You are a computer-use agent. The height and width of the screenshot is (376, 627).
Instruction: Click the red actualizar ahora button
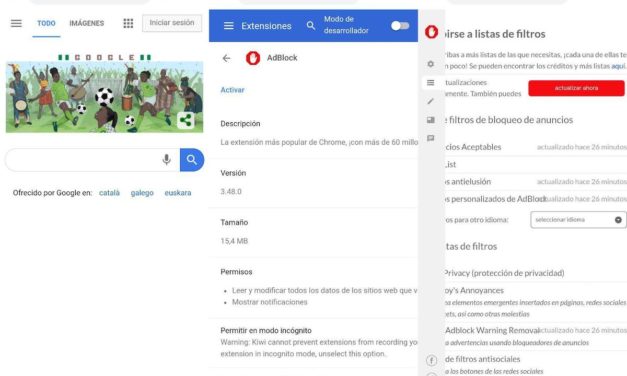pyautogui.click(x=576, y=88)
